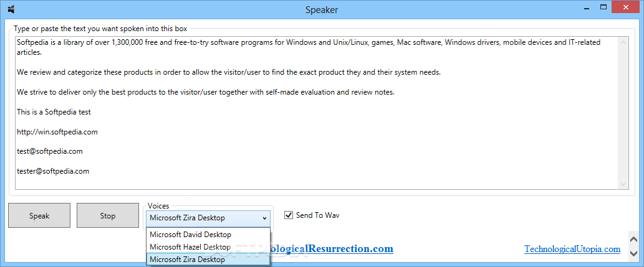Click the Speaker app icon in title bar
The width and height of the screenshot is (644, 267).
point(11,9)
